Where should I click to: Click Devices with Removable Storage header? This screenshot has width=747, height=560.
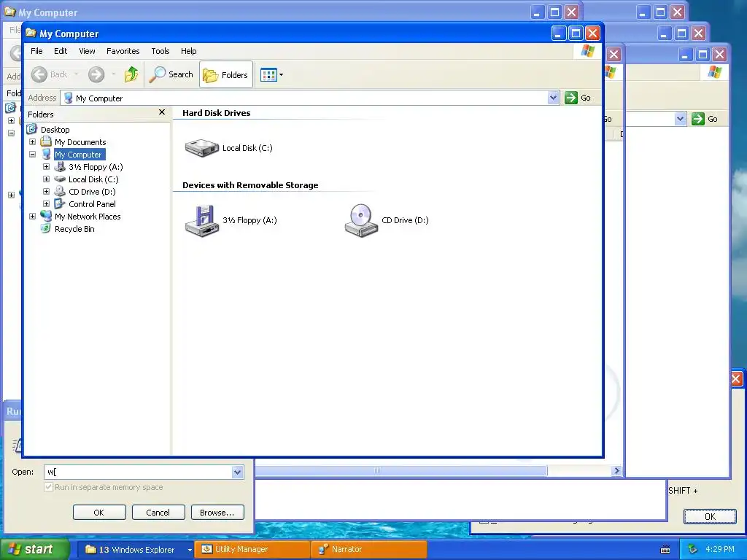pyautogui.click(x=250, y=185)
